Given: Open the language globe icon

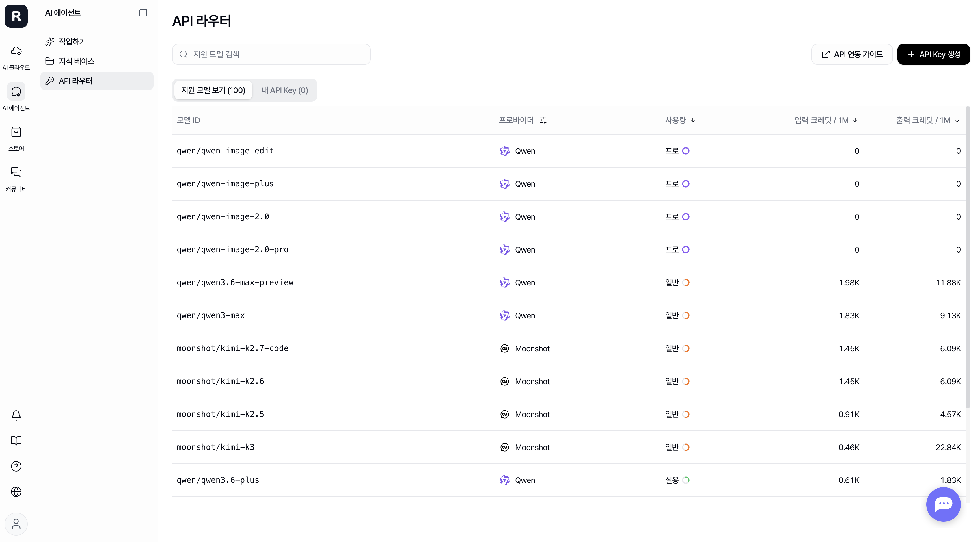Looking at the screenshot, I should pos(16,492).
